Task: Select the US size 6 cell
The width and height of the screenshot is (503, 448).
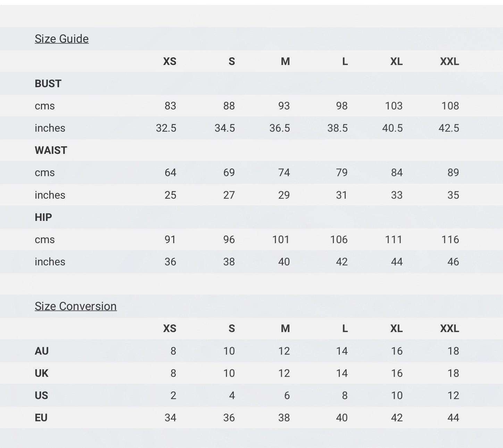Action: coord(287,396)
